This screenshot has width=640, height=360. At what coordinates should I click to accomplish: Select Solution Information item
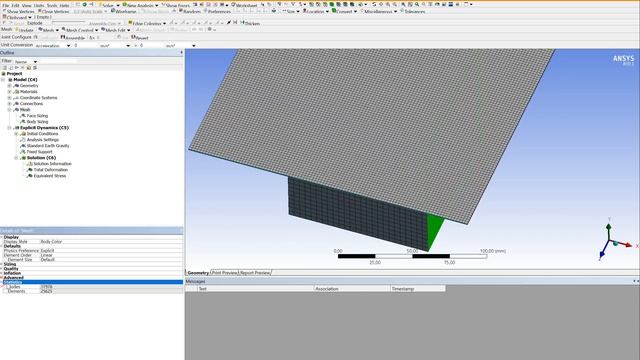52,164
